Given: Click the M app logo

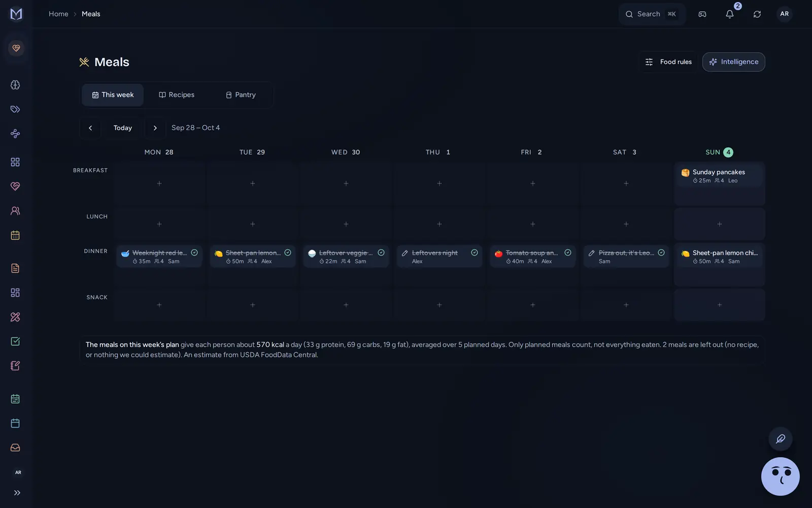Looking at the screenshot, I should point(16,14).
